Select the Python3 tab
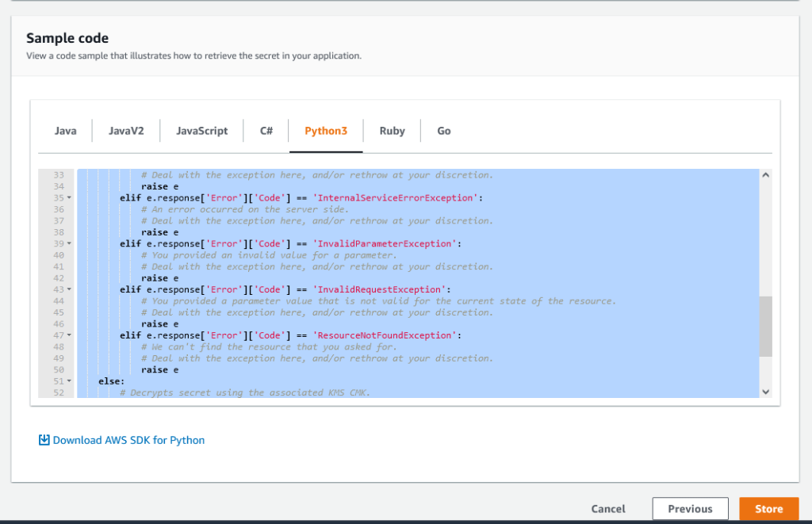Image resolution: width=812 pixels, height=524 pixels. 326,130
